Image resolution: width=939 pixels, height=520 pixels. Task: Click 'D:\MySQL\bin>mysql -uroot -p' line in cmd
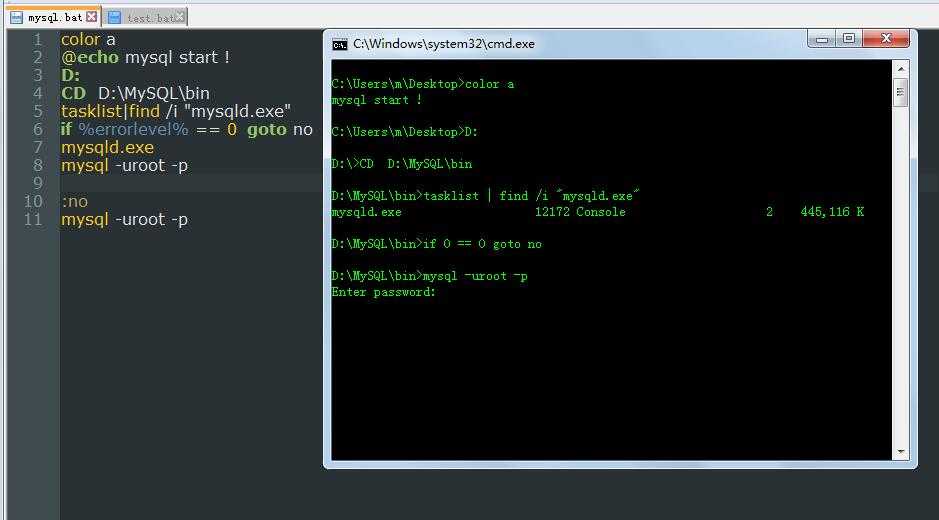tap(429, 276)
